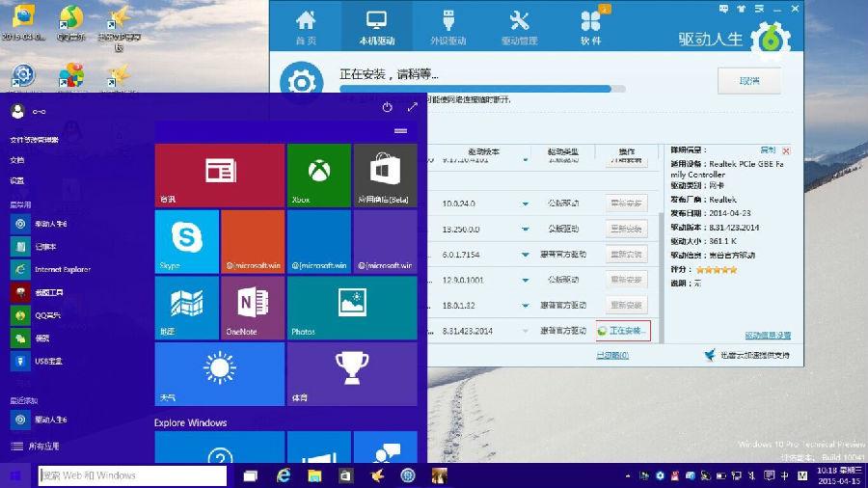This screenshot has height=488, width=868.
Task: Click the 搜索 Web 和 Windows search box
Action: tap(132, 475)
